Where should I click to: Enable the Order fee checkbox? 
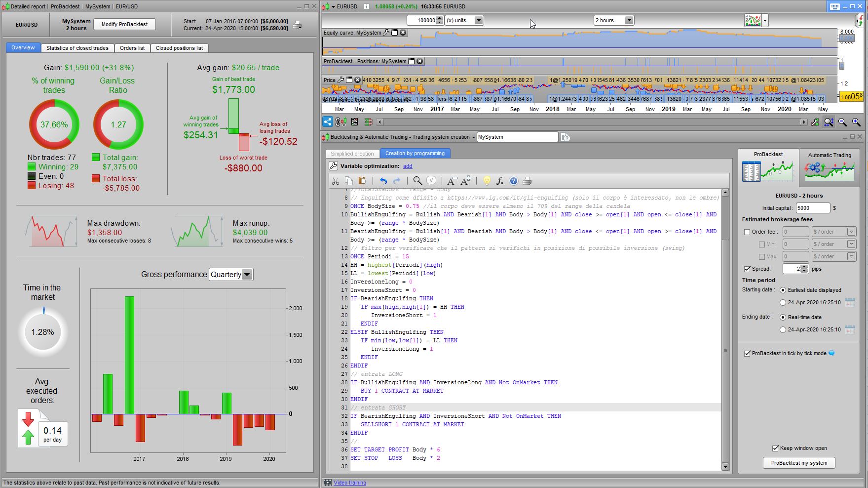tap(747, 232)
